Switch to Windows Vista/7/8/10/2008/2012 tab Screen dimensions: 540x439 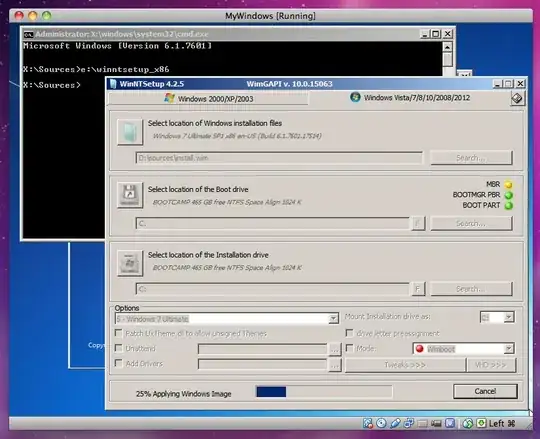click(410, 98)
